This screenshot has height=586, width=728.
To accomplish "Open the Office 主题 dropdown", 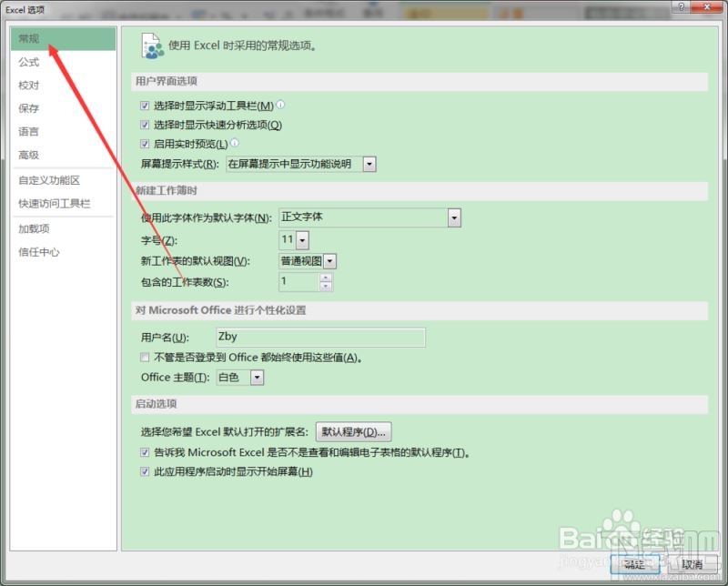I will [x=256, y=377].
